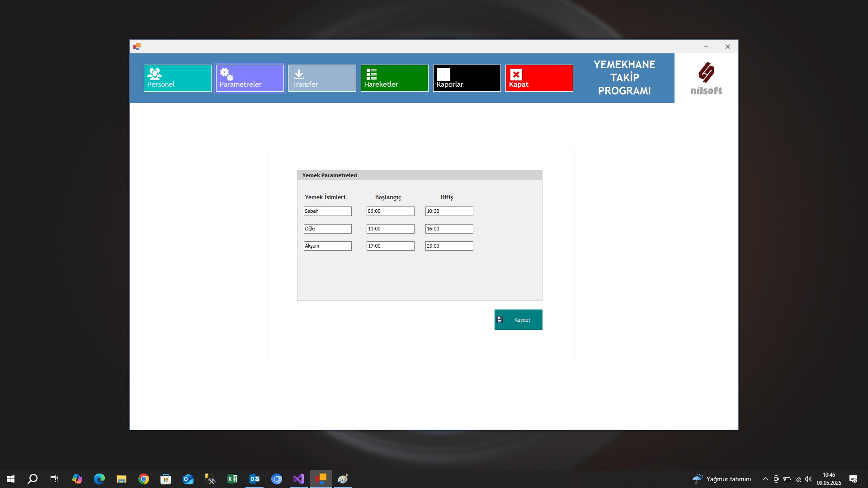Open the Hareketler list tile
Screen dimensions: 868x488
[394, 78]
